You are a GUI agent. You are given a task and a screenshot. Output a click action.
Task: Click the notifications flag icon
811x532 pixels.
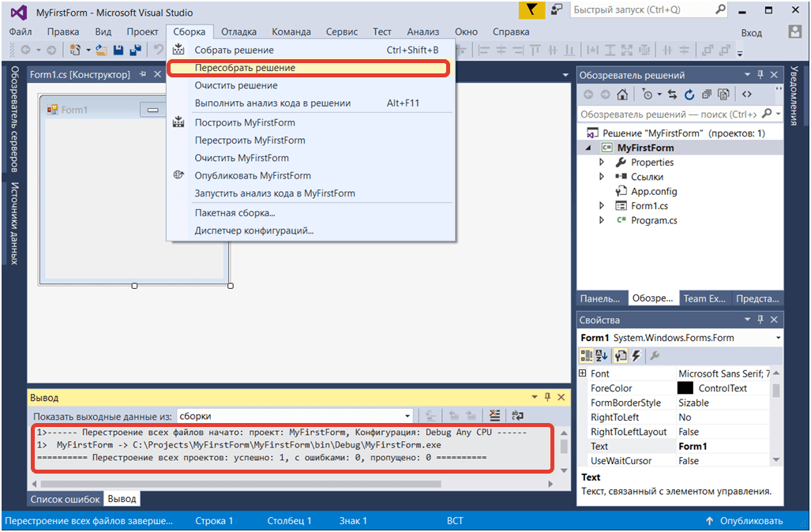pyautogui.click(x=531, y=9)
